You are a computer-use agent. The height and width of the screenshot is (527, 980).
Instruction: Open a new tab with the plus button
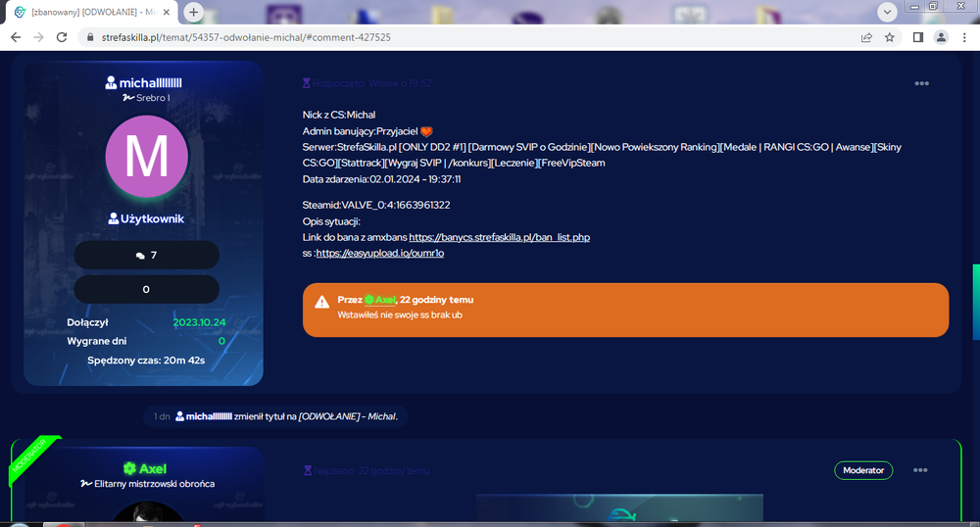click(193, 12)
